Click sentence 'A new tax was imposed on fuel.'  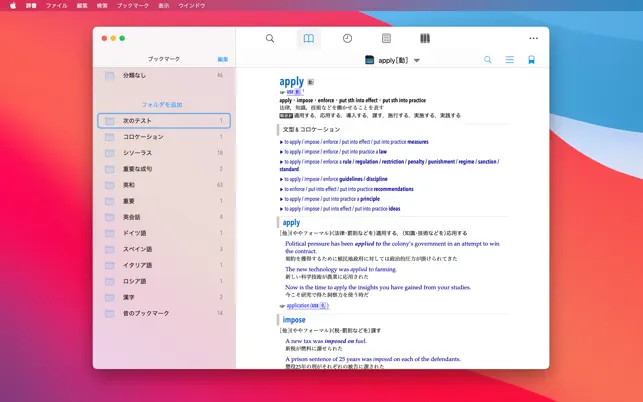(x=326, y=341)
